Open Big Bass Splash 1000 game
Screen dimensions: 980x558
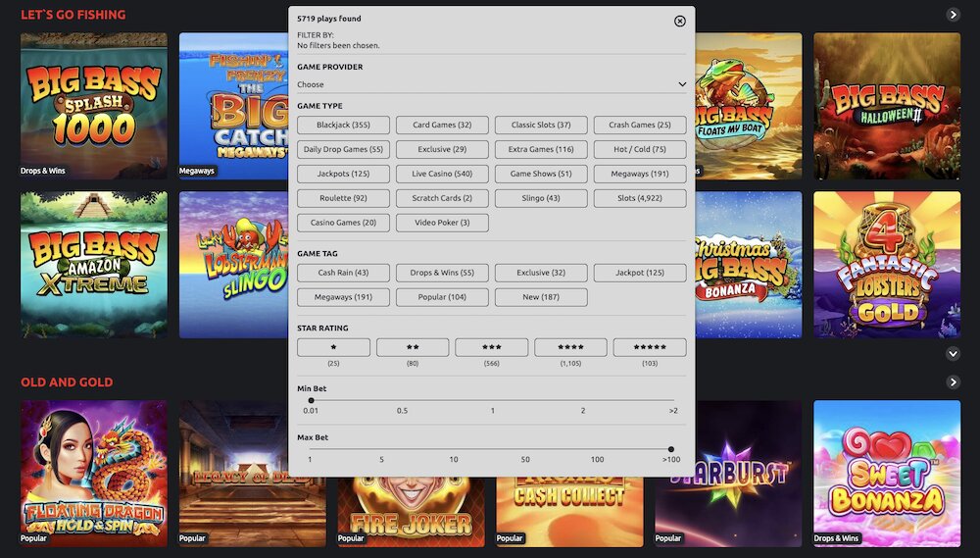tap(94, 106)
